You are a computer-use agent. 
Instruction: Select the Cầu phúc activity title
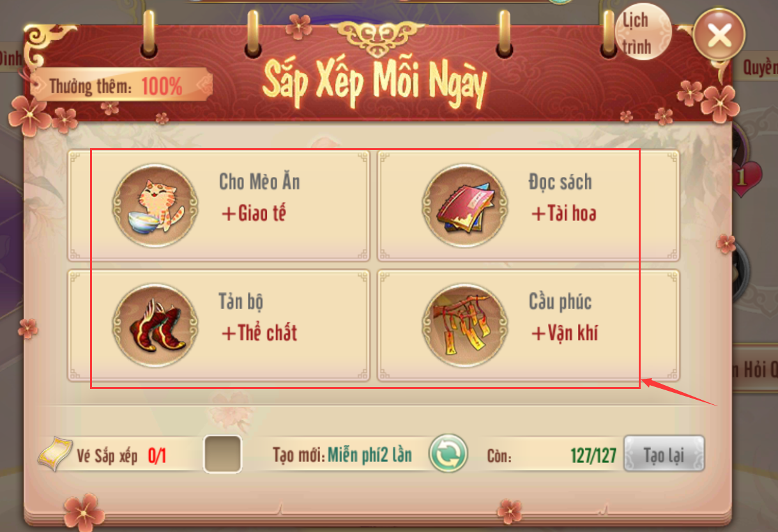[x=560, y=301]
